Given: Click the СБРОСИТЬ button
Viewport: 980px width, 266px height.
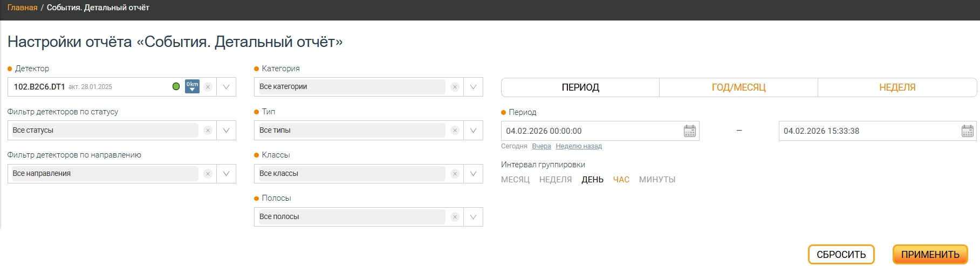Looking at the screenshot, I should pos(841,255).
